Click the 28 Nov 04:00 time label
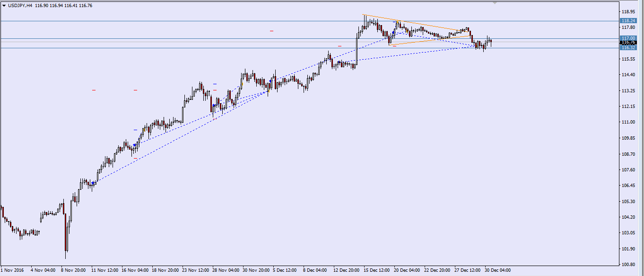Screen dimensions: 644x276 click(226, 270)
